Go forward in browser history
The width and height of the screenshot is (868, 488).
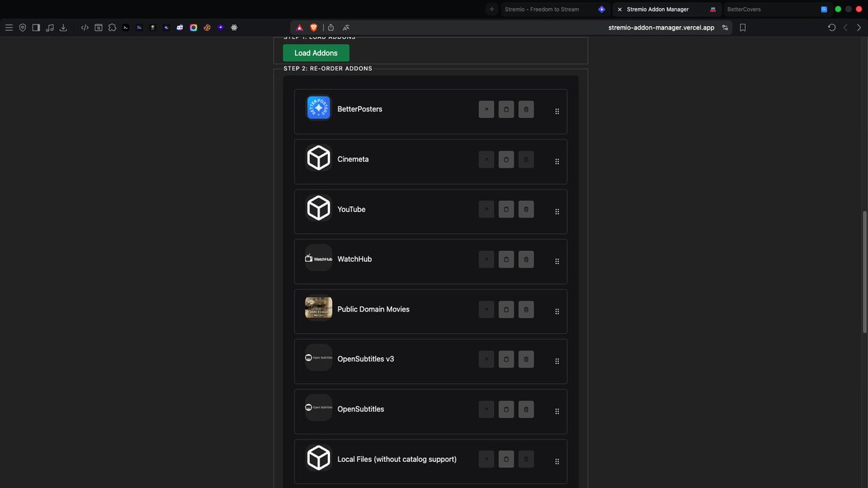click(x=859, y=27)
